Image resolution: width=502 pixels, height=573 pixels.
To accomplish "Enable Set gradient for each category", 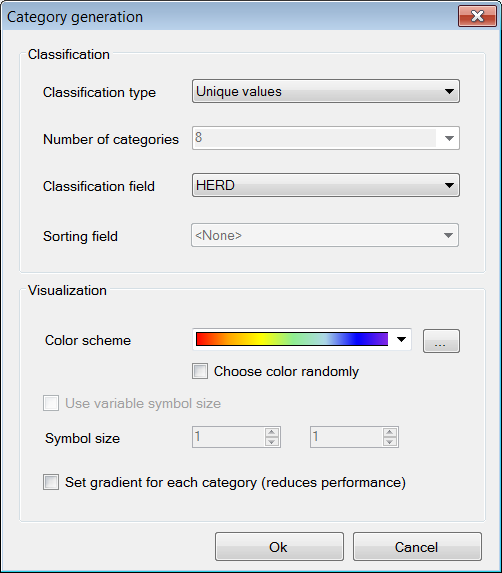I will (x=51, y=482).
